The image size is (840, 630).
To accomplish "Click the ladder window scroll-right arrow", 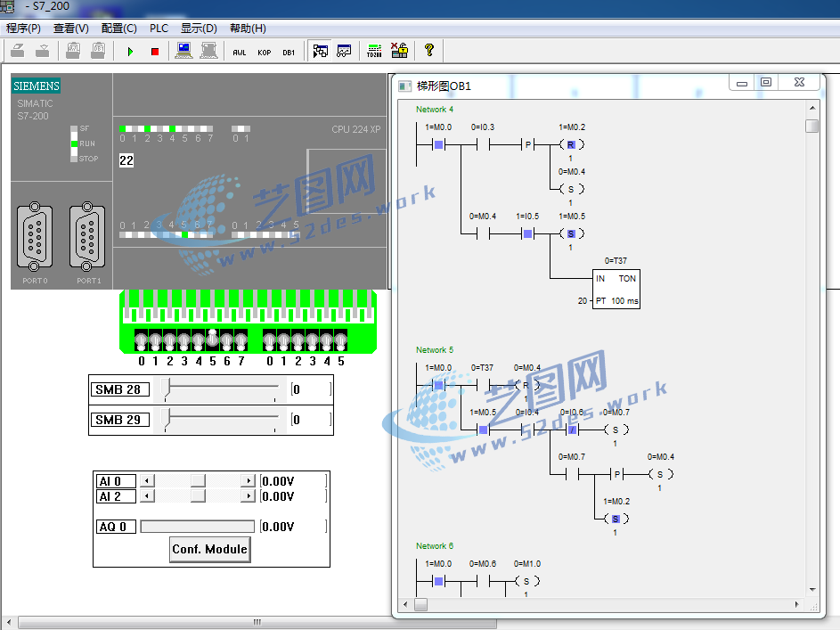I will [797, 604].
